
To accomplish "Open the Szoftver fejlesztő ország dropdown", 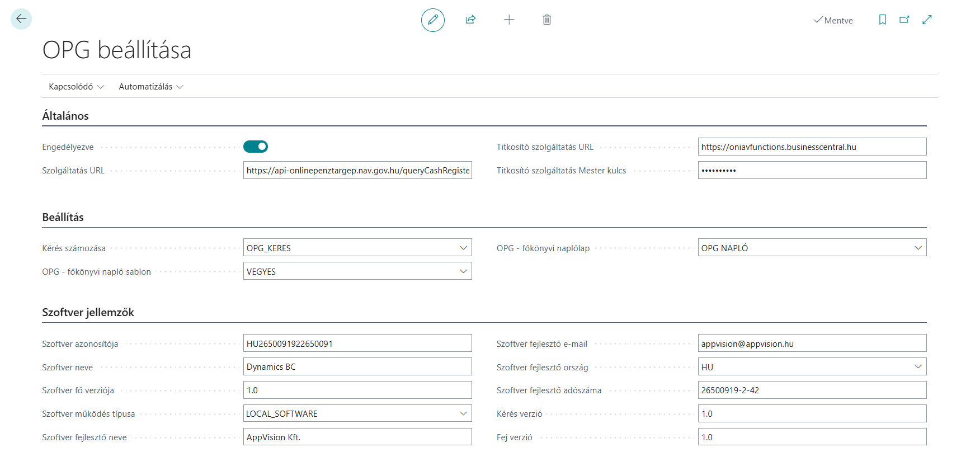I will (918, 366).
